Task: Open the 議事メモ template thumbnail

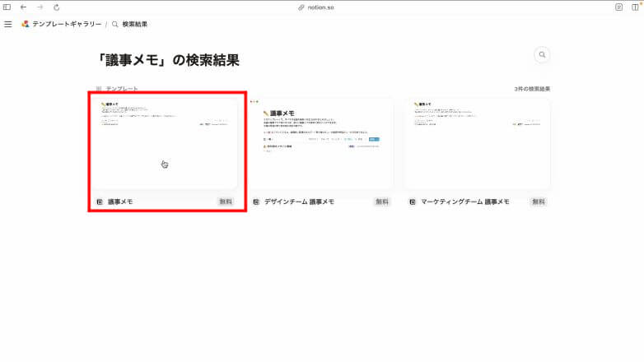Action: coord(164,144)
